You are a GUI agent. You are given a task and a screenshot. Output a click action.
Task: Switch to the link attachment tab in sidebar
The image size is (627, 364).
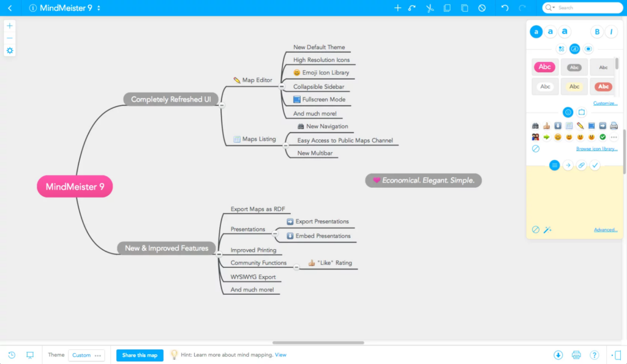pos(582,165)
